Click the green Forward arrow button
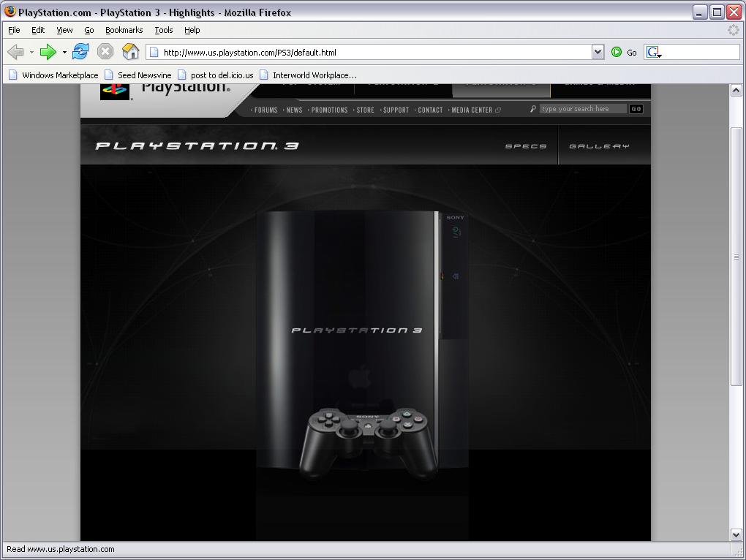This screenshot has height=560, width=746. point(48,52)
